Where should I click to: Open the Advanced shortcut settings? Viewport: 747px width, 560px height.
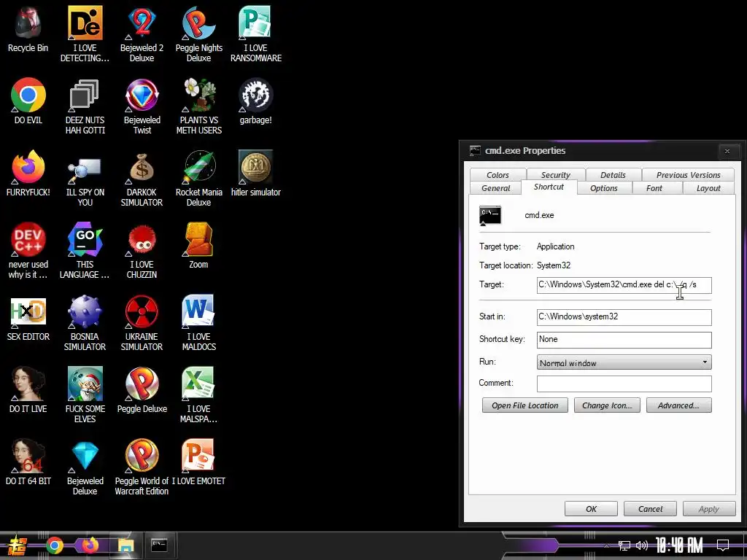[x=679, y=405]
